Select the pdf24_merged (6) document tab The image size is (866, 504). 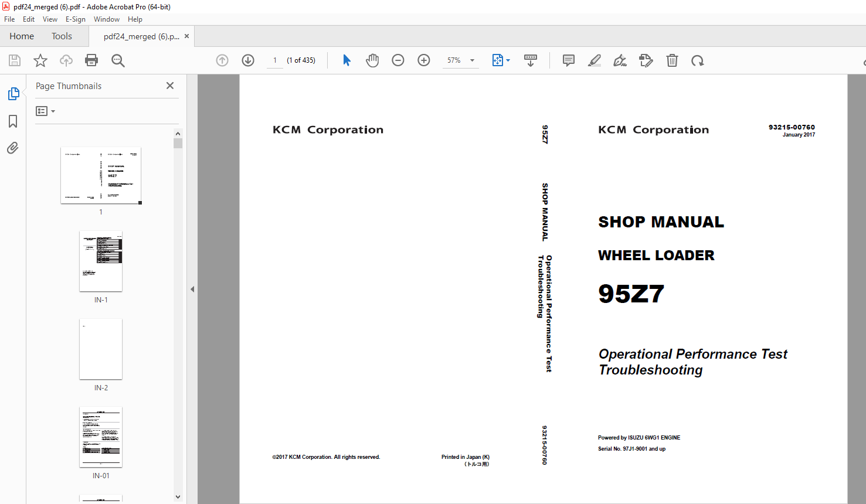point(141,36)
